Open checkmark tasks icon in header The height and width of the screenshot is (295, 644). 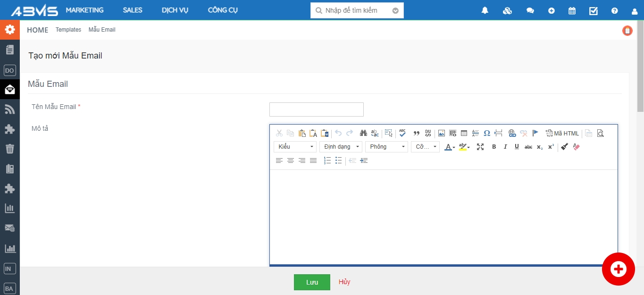tap(594, 10)
